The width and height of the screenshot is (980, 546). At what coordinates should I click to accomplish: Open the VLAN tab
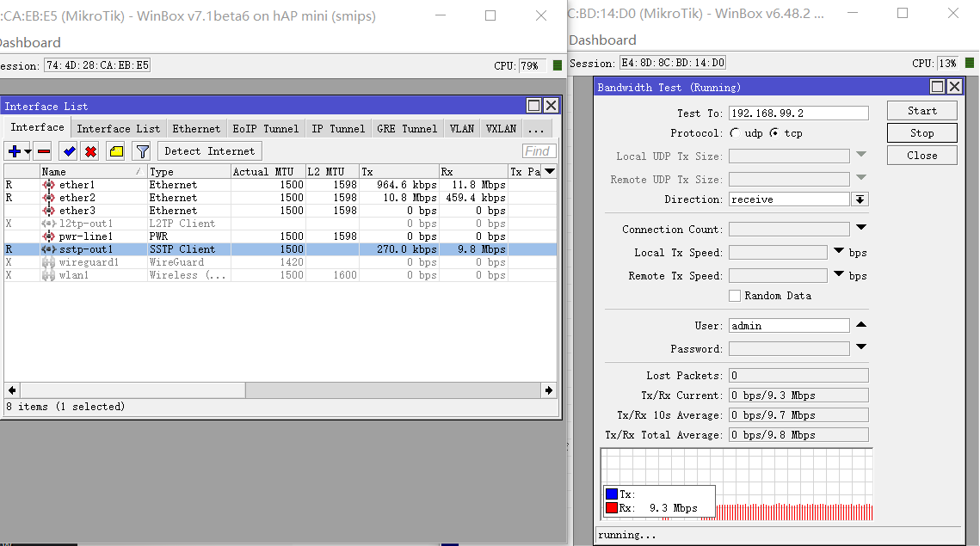click(x=461, y=129)
